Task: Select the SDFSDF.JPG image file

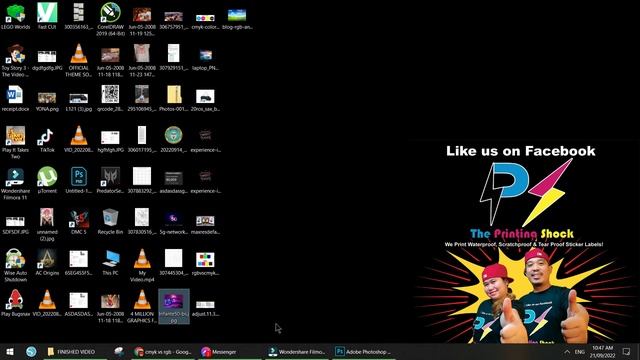Action: 16,225
